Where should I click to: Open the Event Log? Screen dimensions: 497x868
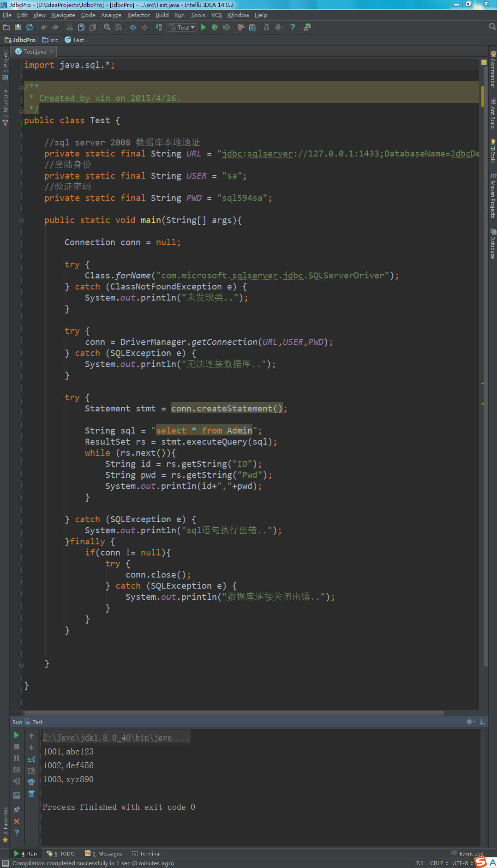(467, 854)
